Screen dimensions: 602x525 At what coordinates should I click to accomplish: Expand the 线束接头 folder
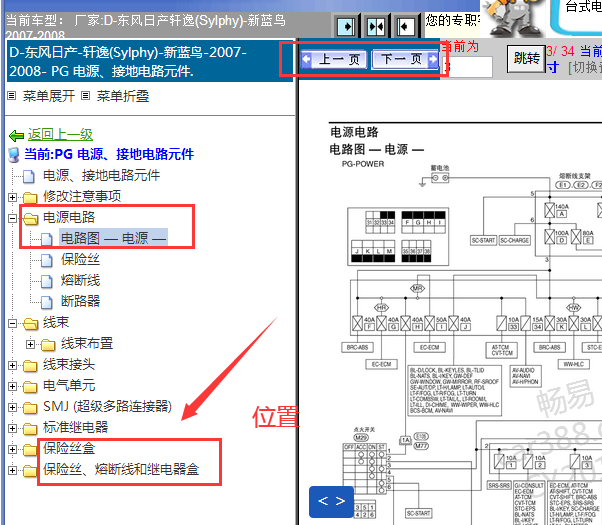pos(12,365)
